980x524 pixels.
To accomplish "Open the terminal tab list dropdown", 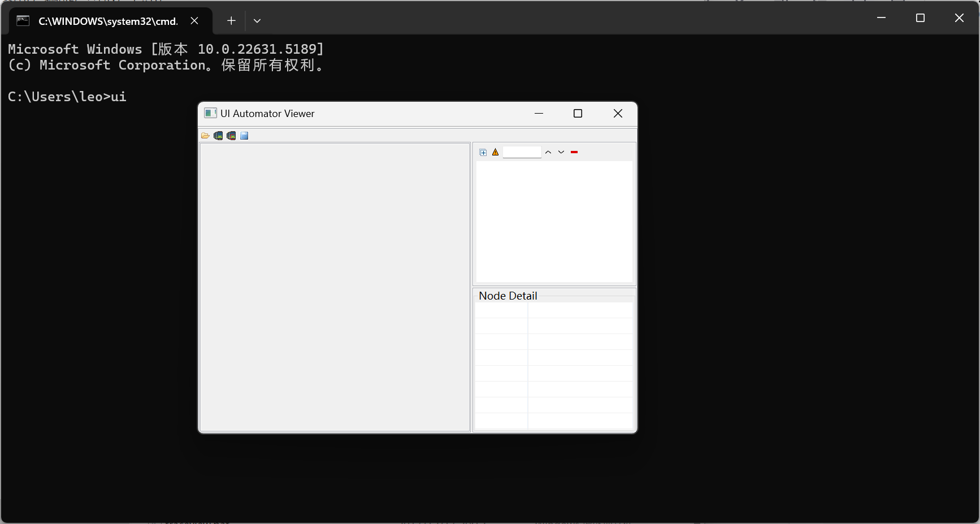I will [257, 20].
